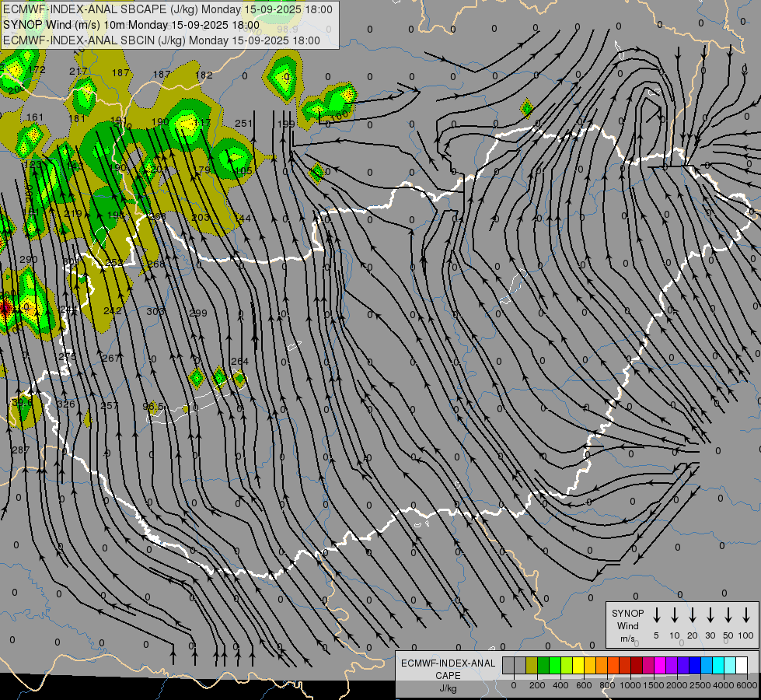Click the map value 275

(x=67, y=356)
